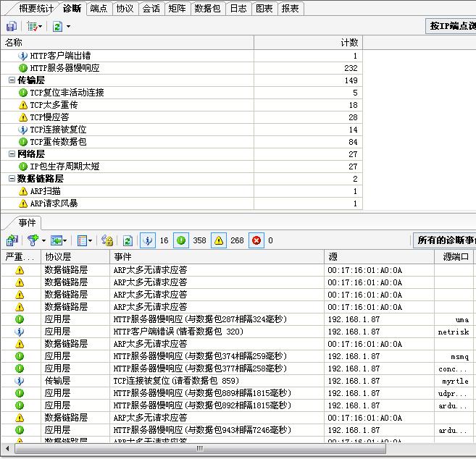Select TCP慢应答 row

[x=181, y=117]
